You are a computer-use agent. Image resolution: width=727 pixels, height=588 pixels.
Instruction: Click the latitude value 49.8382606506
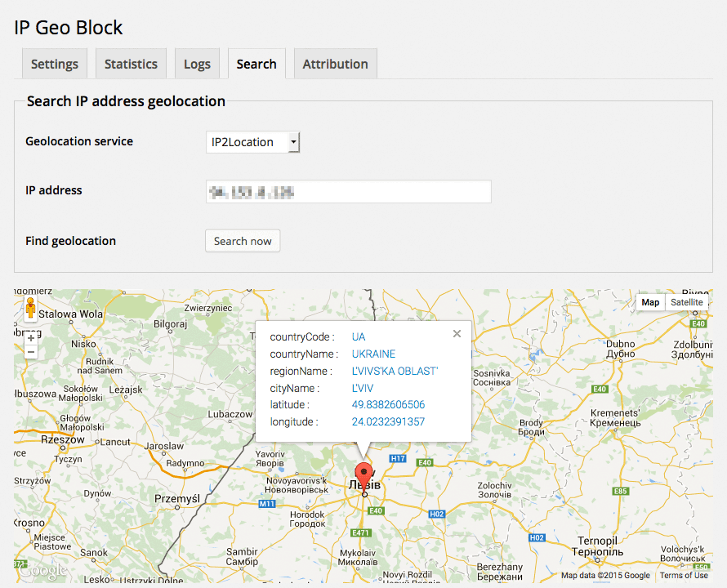[388, 405]
